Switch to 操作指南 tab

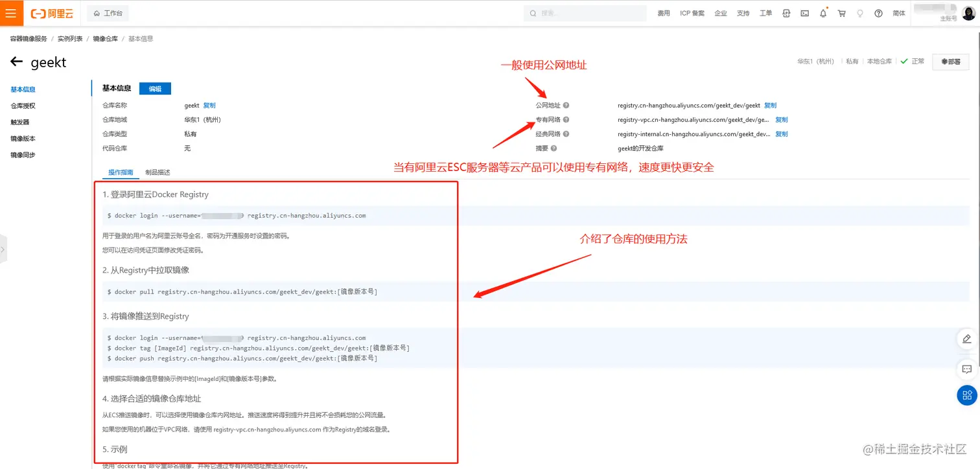click(x=121, y=172)
